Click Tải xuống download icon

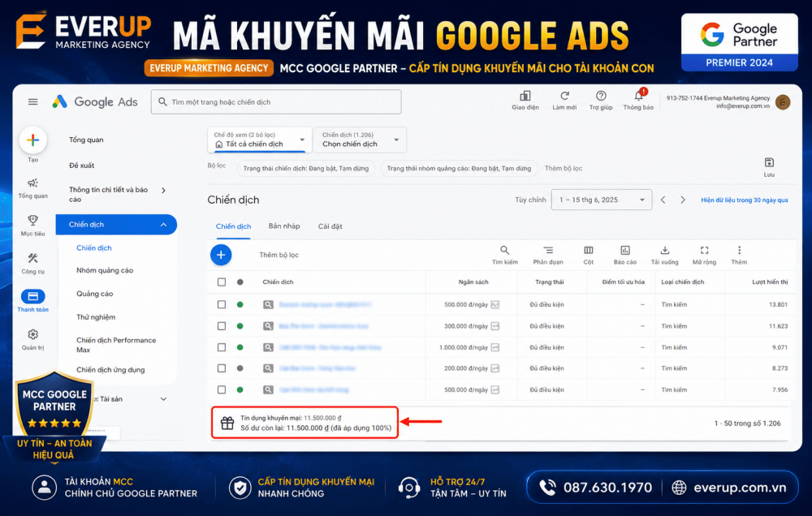(664, 251)
